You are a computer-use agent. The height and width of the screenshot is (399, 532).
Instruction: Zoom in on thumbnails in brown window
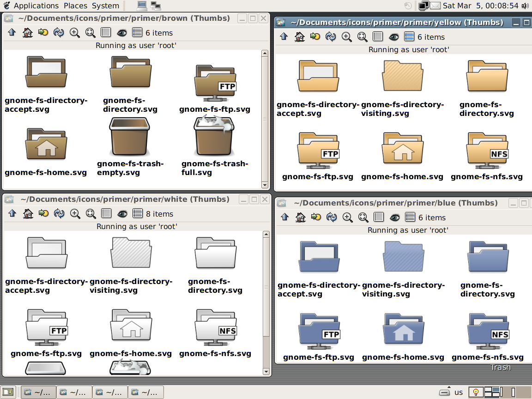[x=74, y=33]
